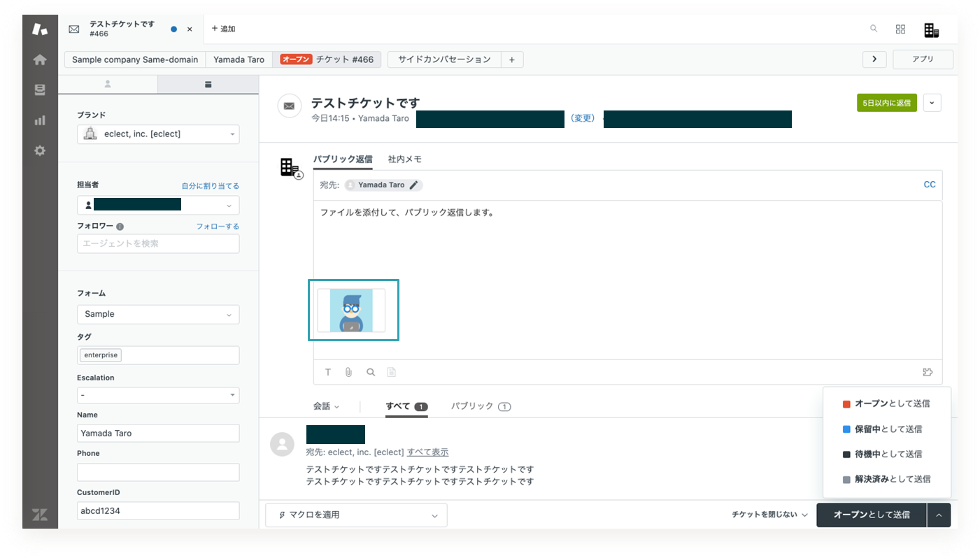Select 保留中として送信 status option
This screenshot has height=558, width=980.
(x=887, y=429)
